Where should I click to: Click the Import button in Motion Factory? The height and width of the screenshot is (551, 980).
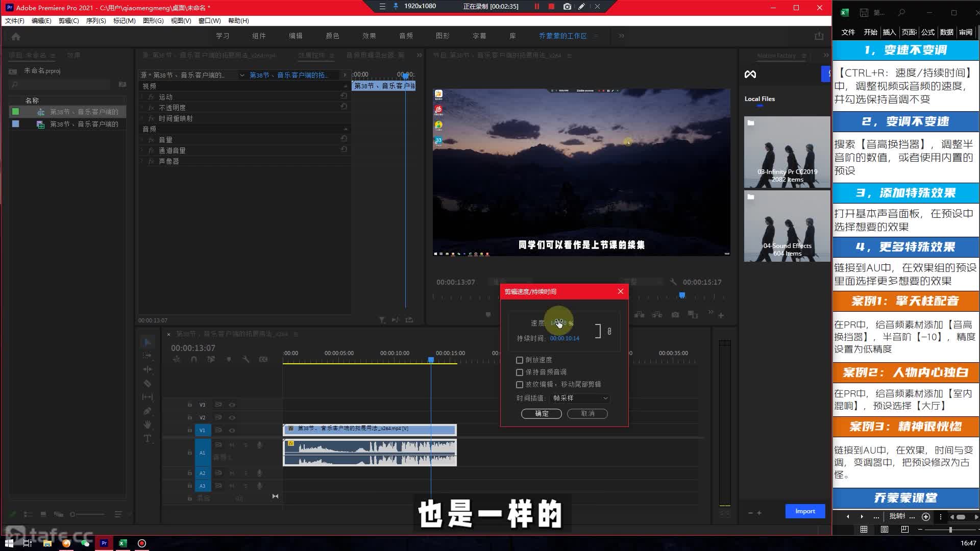tap(805, 511)
